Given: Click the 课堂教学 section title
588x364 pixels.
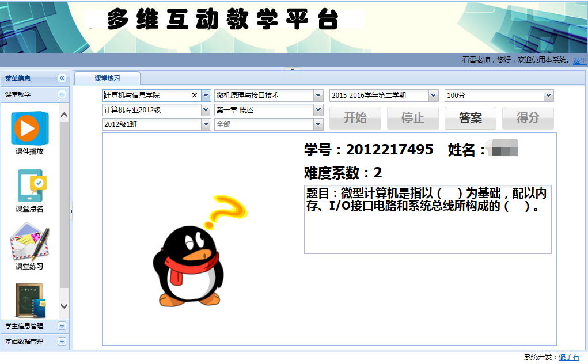Looking at the screenshot, I should click(x=18, y=94).
